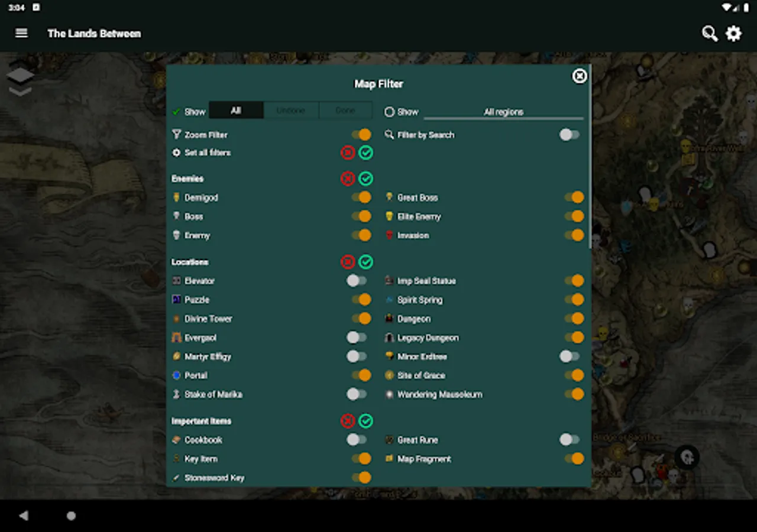Screen dimensions: 757x532
Task: Close the Map Filter dialog
Action: [x=580, y=76]
